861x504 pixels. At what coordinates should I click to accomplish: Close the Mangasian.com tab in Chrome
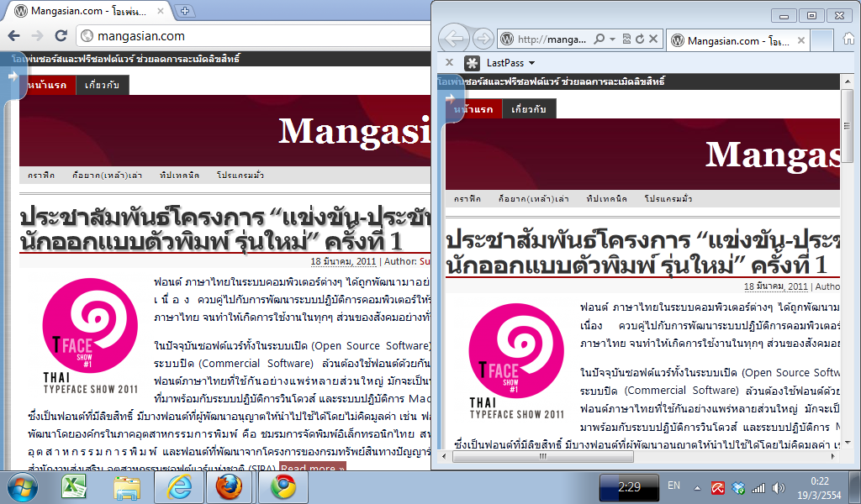tap(161, 11)
